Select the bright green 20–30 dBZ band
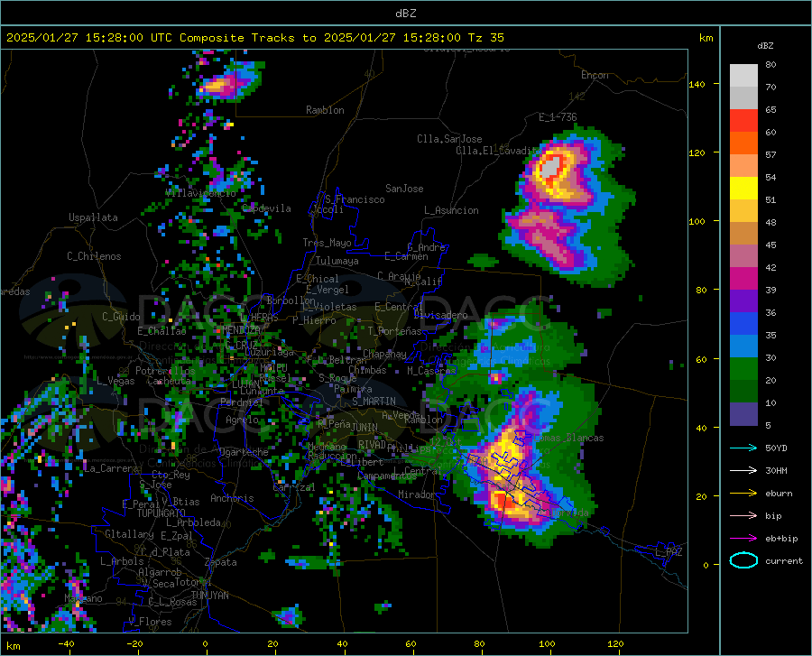 coord(743,369)
